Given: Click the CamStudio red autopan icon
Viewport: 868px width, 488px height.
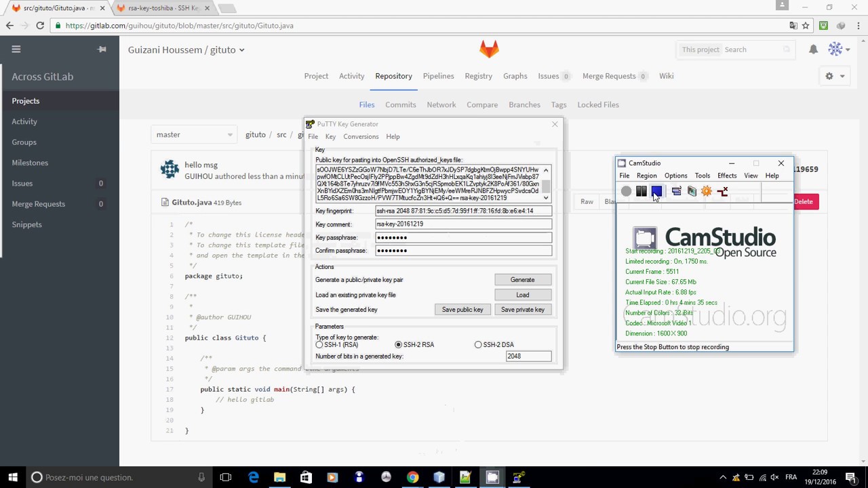Looking at the screenshot, I should pyautogui.click(x=722, y=192).
